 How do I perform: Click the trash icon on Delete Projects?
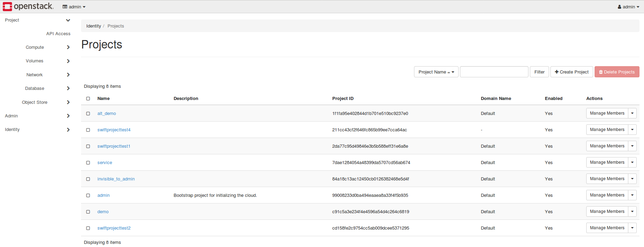click(x=601, y=72)
